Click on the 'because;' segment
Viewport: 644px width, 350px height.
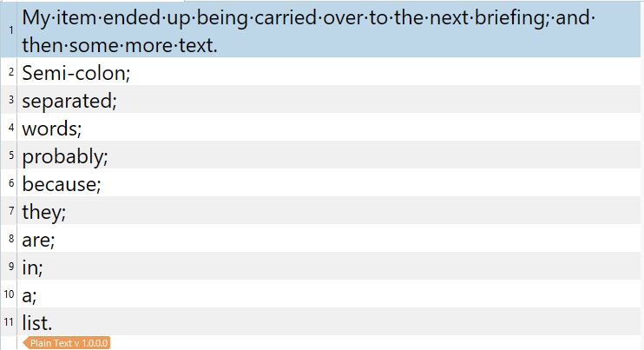(62, 184)
